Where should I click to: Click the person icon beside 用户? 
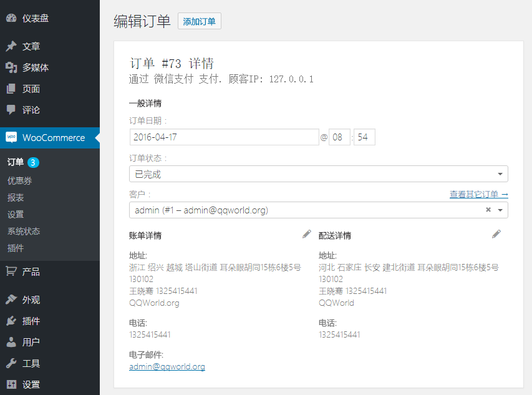click(11, 342)
